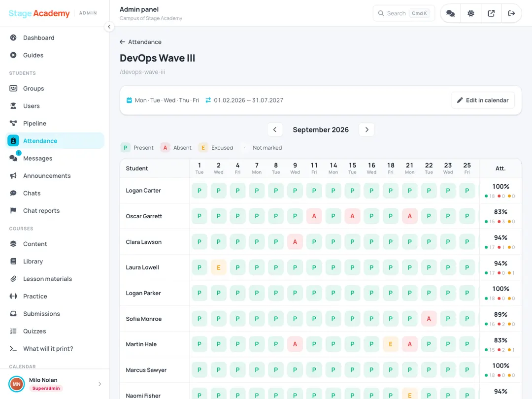Go to next month arrow

(366, 130)
